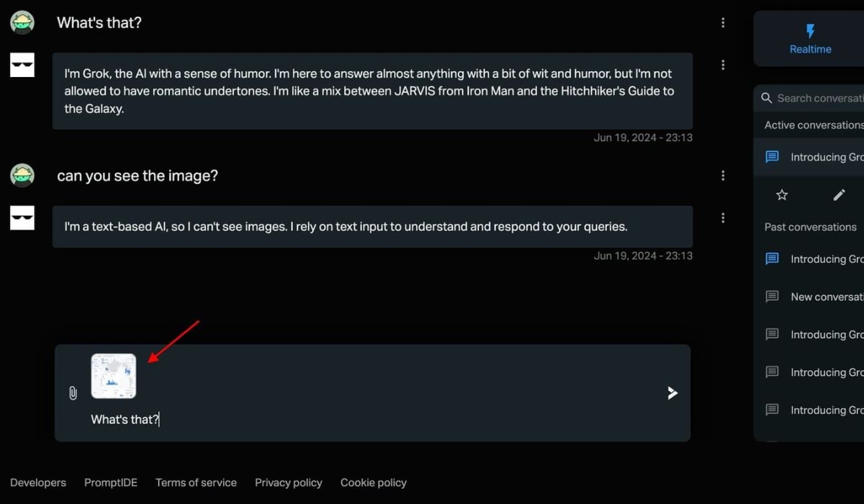Open the active Introducing Grok conversation

(825, 157)
